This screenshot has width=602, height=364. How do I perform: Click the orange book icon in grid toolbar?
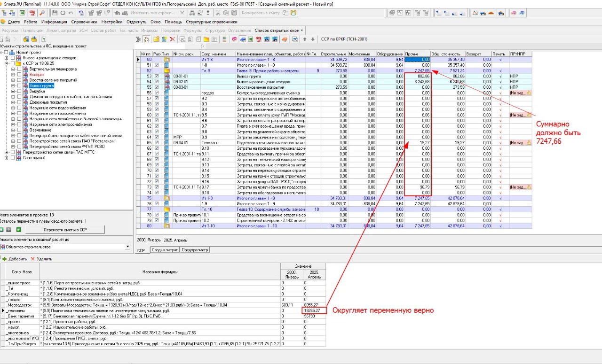285,39
